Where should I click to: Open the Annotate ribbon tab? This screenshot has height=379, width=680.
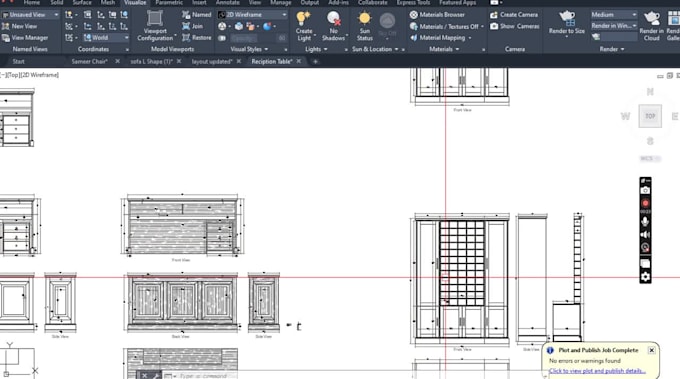228,3
